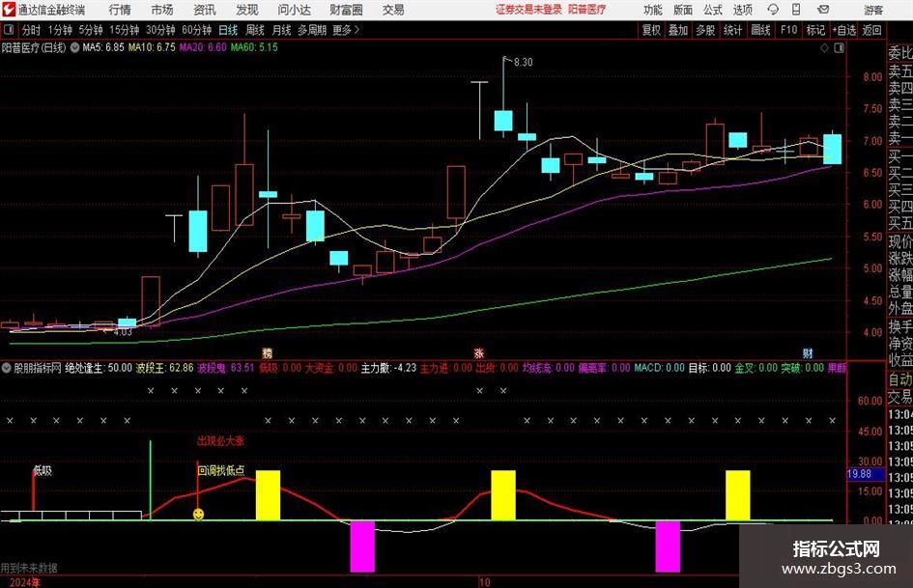Open settings icon next to 股朋指标网 indicator
This screenshot has height=588, width=913.
tap(7, 368)
